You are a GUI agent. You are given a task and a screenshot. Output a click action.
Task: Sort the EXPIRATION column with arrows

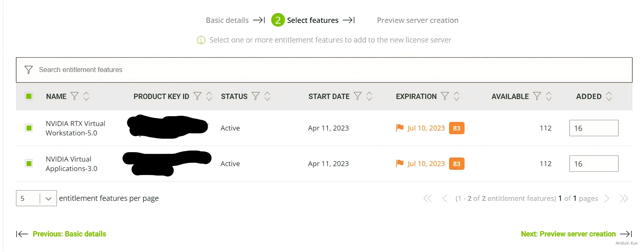(456, 96)
